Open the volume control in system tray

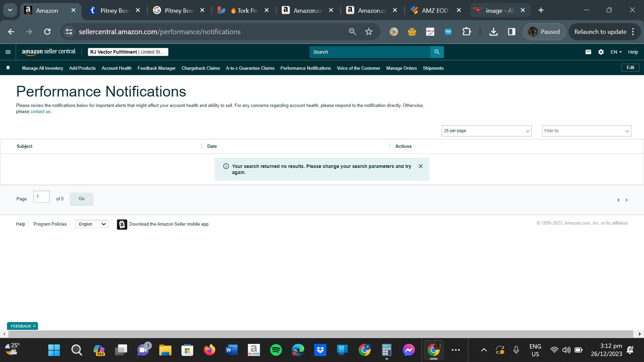click(x=566, y=350)
